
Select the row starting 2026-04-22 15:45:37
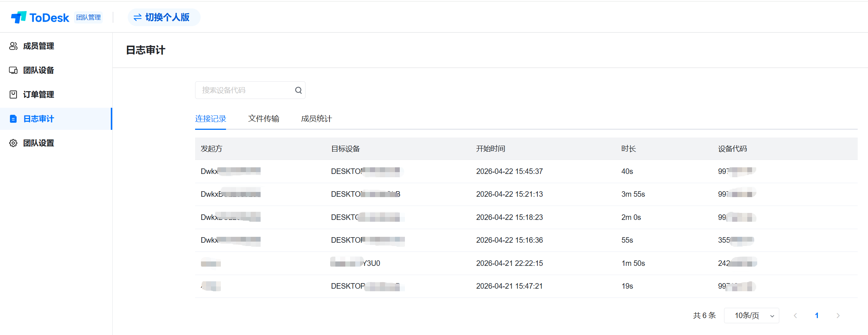coord(509,171)
